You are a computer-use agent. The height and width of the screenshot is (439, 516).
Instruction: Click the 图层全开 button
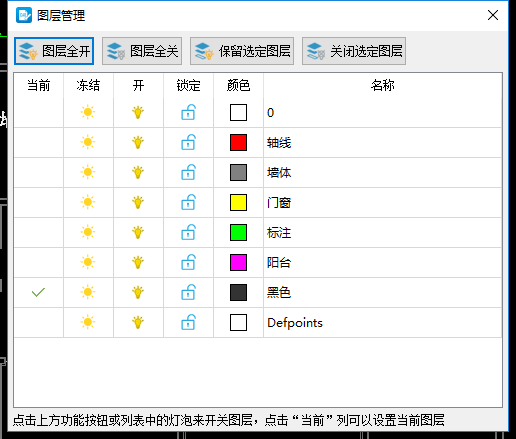[54, 51]
